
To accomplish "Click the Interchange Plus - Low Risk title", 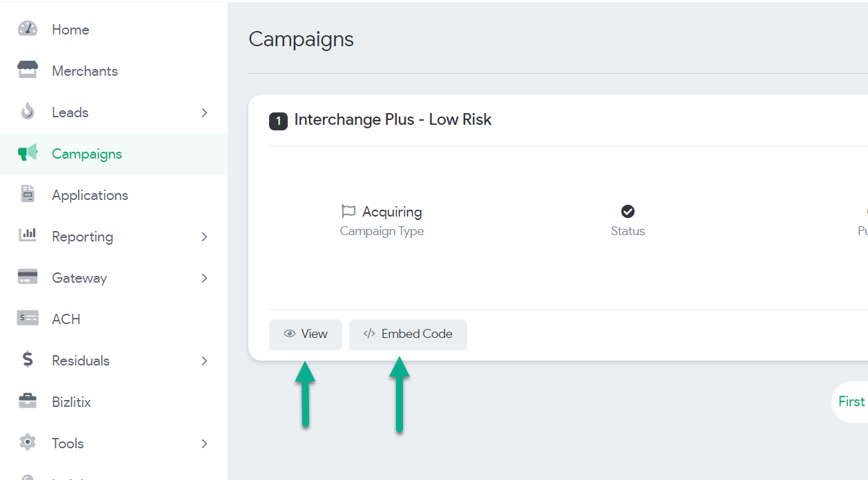I will (393, 120).
